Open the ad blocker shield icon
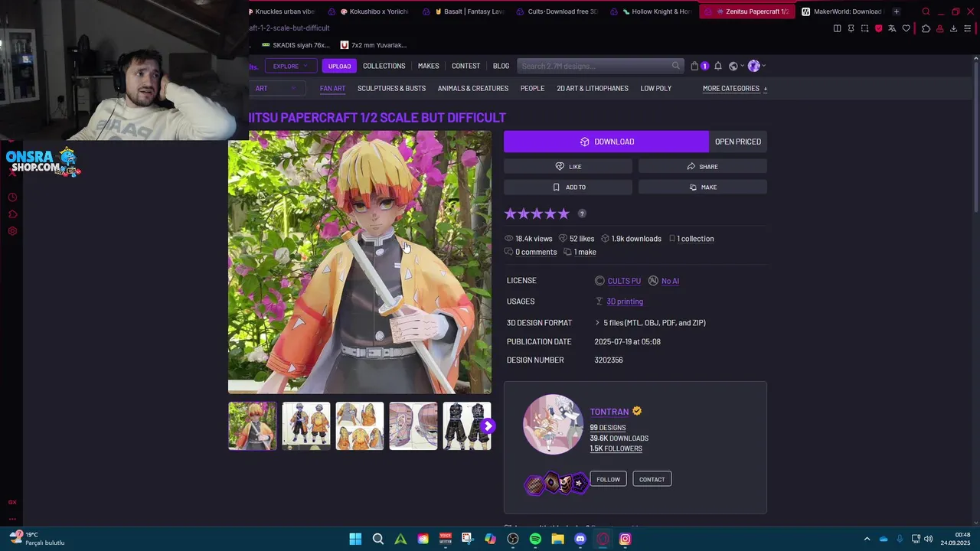 click(878, 28)
